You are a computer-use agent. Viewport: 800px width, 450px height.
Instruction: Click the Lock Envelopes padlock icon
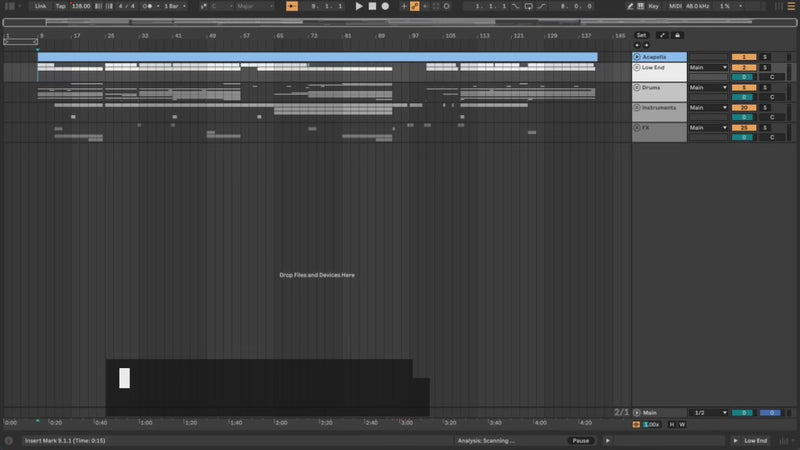677,35
